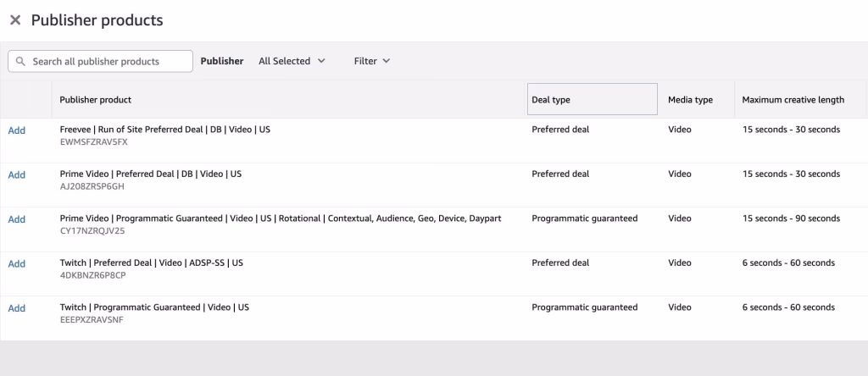Click the Media type column header

[x=690, y=100]
